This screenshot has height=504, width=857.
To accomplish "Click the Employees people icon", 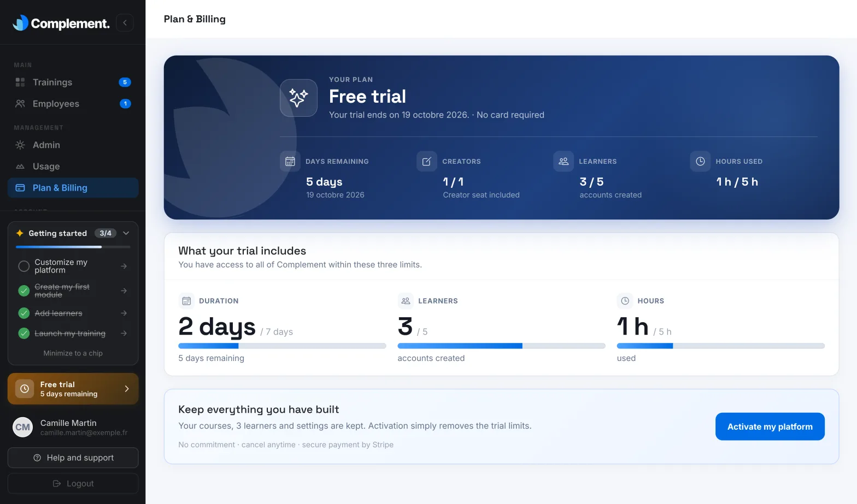I will pyautogui.click(x=20, y=104).
